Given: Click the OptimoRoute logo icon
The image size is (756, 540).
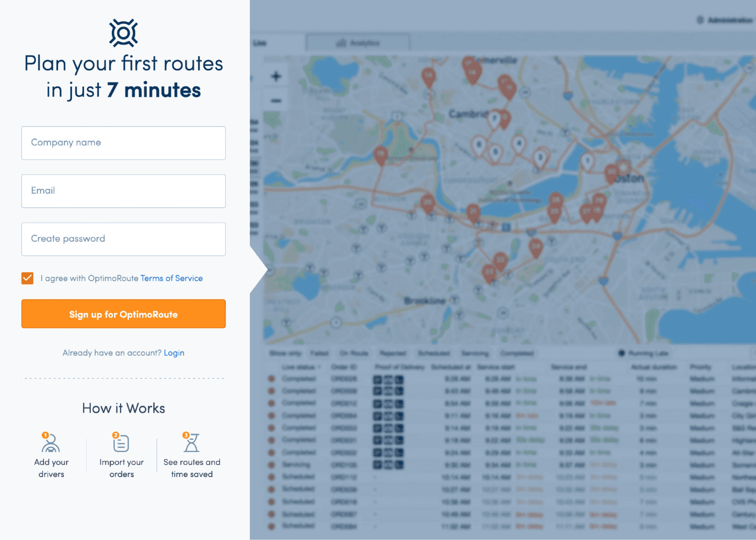Looking at the screenshot, I should click(x=123, y=33).
